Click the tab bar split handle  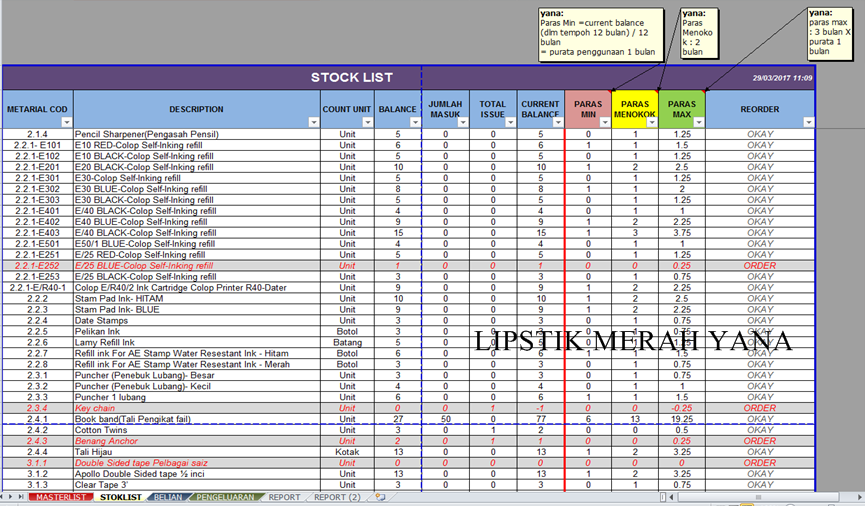[x=663, y=497]
